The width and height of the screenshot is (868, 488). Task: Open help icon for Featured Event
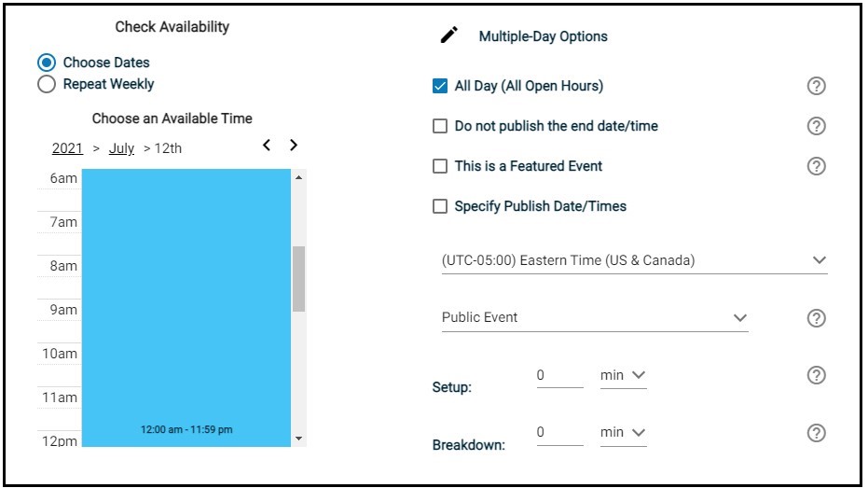[816, 167]
